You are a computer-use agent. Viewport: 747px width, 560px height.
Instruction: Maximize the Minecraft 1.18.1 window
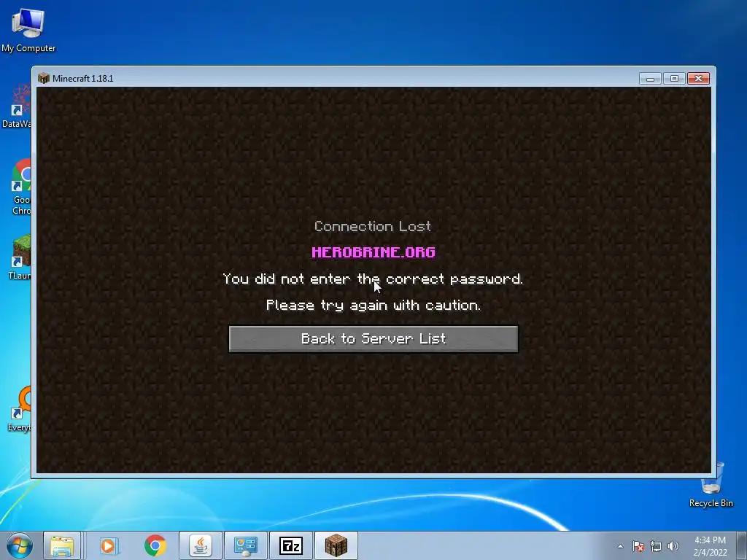[674, 79]
